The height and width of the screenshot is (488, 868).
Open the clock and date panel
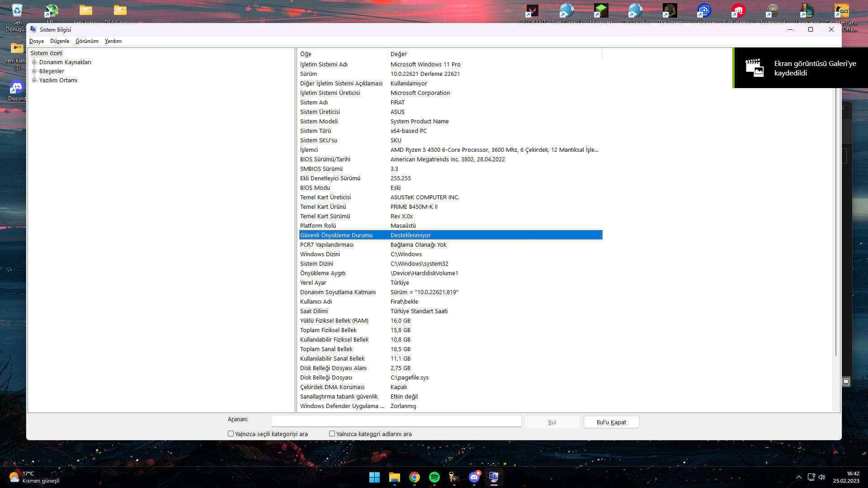[x=847, y=477]
